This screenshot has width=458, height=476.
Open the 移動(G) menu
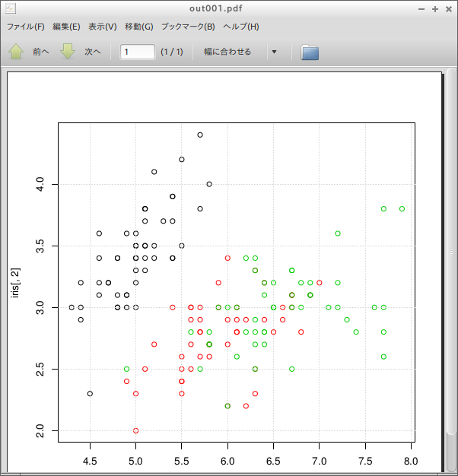tap(138, 27)
